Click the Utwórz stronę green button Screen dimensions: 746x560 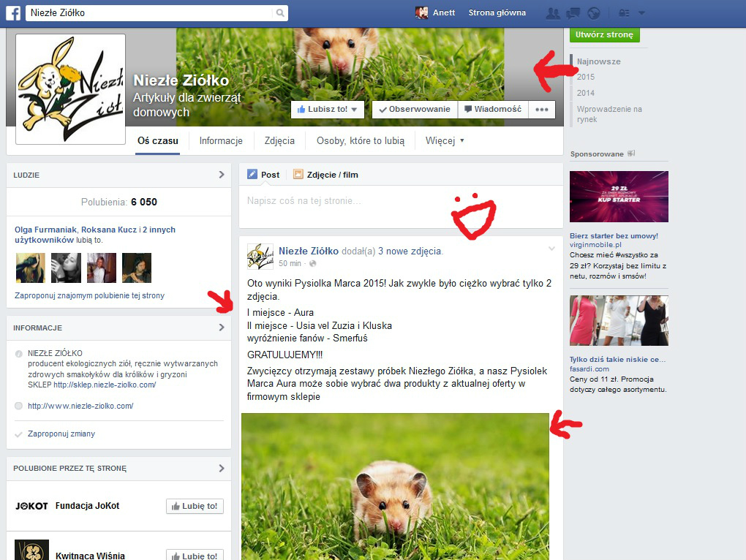click(x=604, y=34)
